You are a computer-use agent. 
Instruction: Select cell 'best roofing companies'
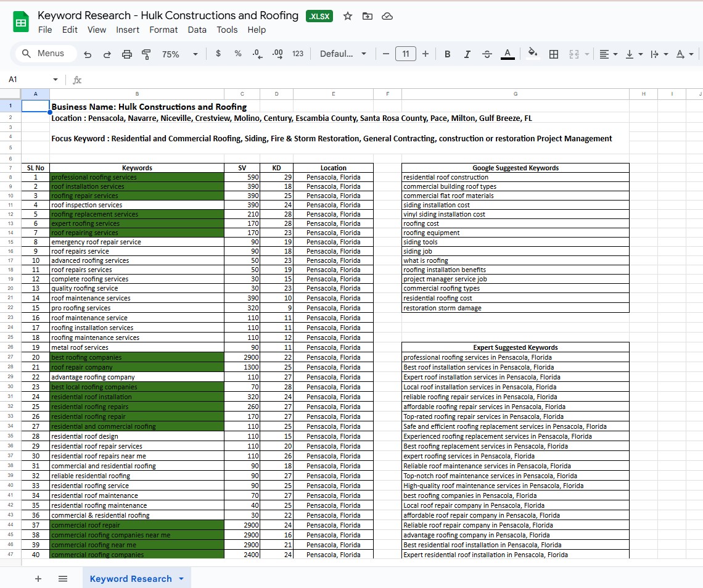click(x=137, y=357)
